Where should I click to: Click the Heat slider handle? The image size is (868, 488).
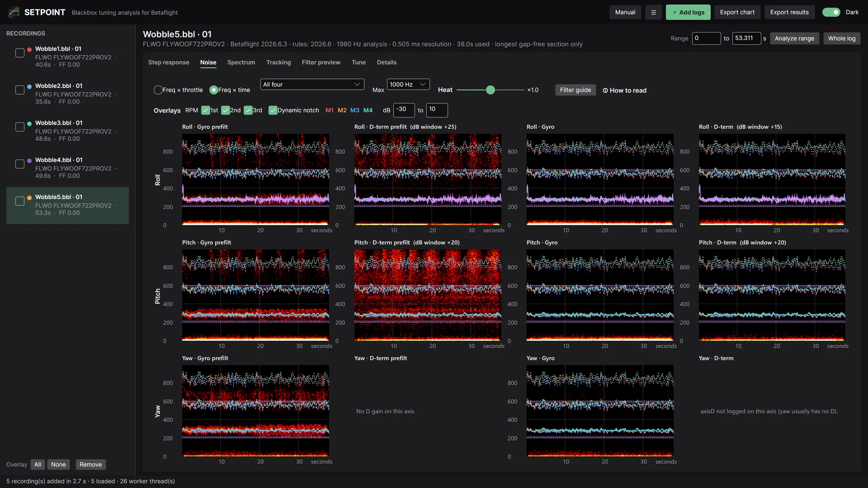click(x=491, y=90)
